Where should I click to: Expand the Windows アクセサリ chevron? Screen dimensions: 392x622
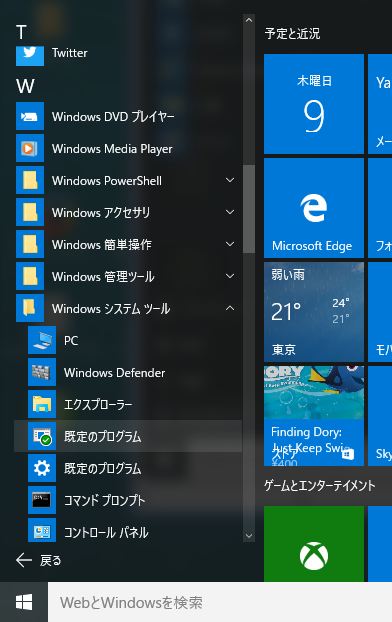230,212
